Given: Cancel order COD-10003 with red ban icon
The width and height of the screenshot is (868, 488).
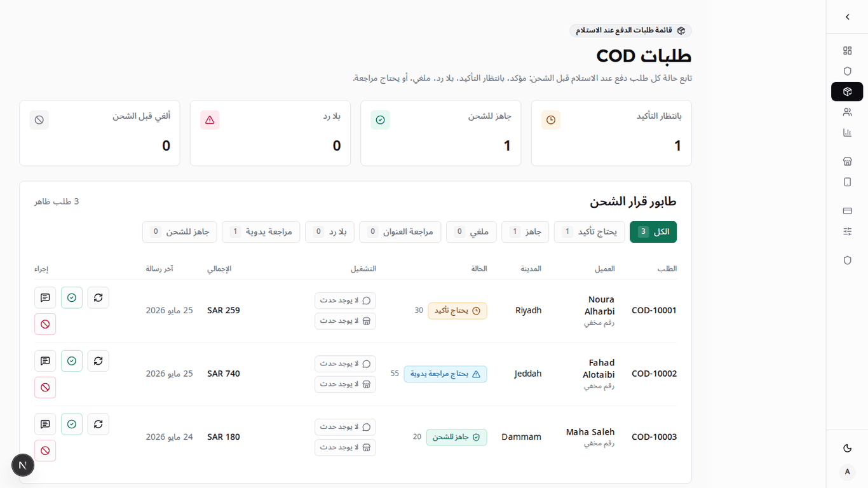Looking at the screenshot, I should (x=45, y=451).
